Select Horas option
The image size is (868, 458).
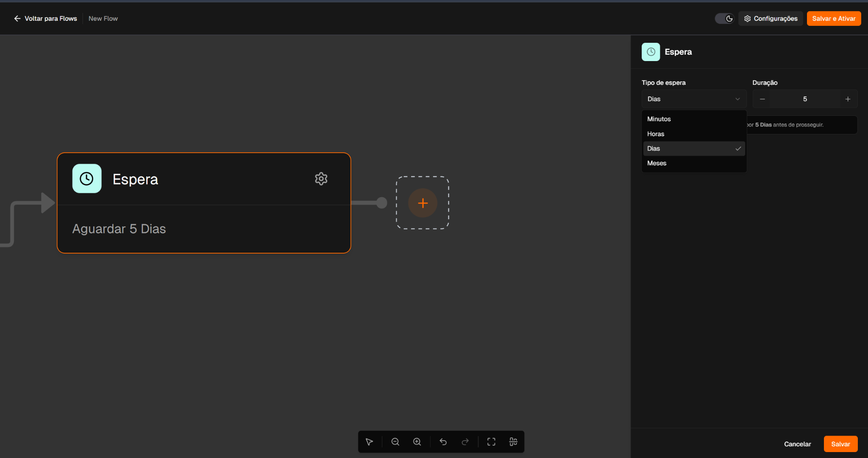click(x=694, y=134)
